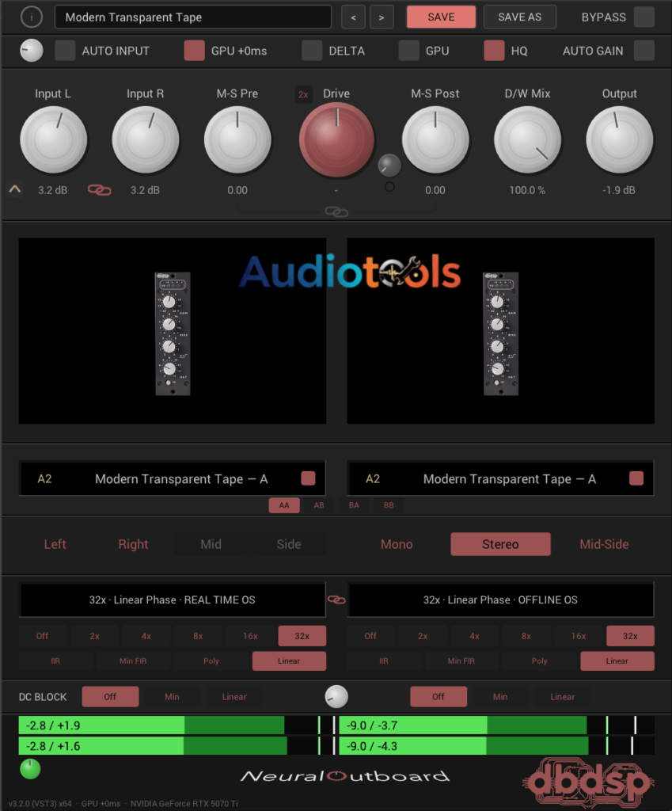Toggle left Modern Transparent Tape slot checkbox

click(308, 478)
